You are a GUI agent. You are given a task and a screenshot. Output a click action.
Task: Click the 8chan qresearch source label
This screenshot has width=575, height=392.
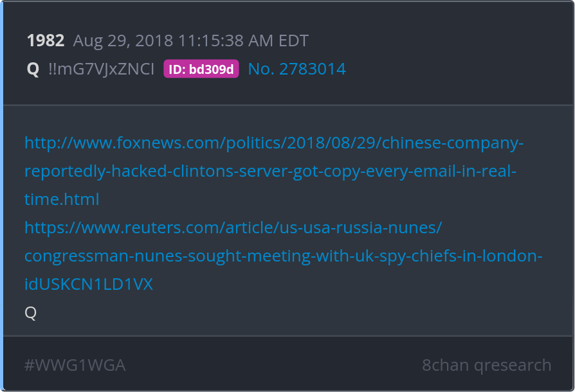(x=487, y=365)
